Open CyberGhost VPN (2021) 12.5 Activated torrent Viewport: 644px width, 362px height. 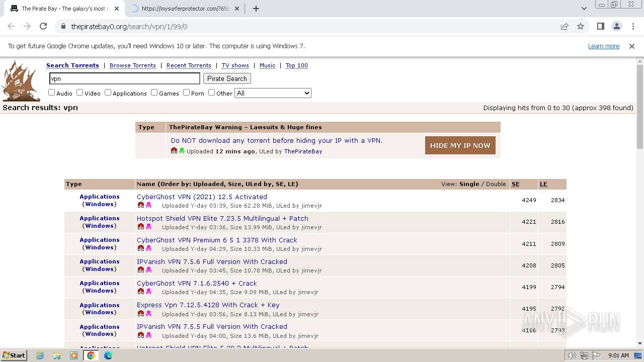202,197
